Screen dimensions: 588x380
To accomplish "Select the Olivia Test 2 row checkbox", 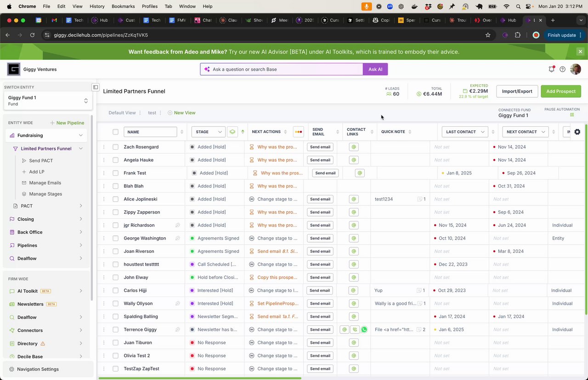I will pyautogui.click(x=115, y=356).
